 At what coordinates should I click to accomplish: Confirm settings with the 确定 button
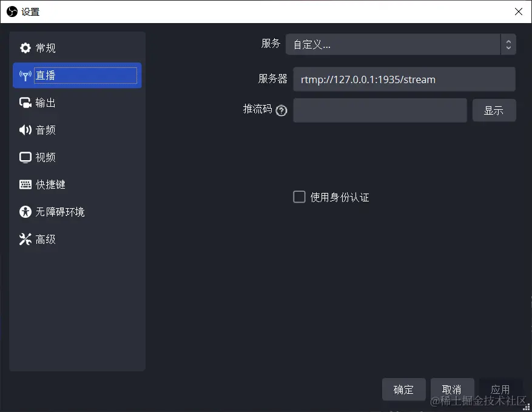(x=403, y=390)
